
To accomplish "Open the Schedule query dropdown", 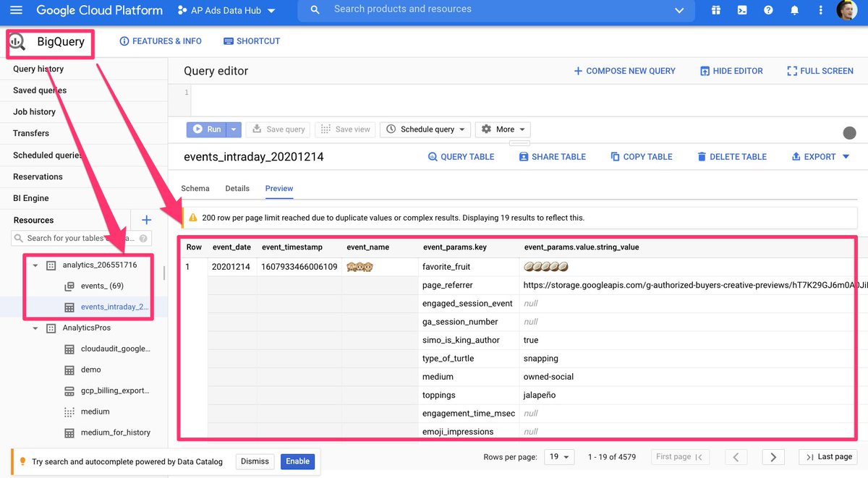I will (425, 129).
